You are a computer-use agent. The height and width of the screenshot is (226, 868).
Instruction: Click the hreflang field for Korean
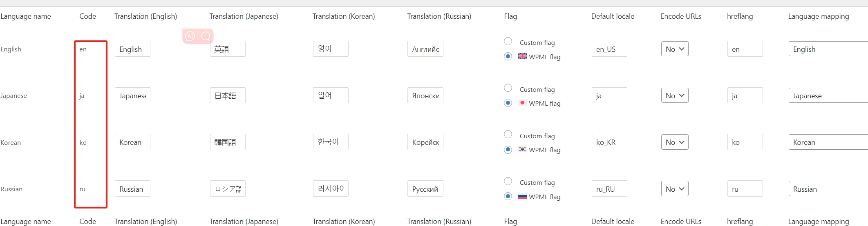745,142
